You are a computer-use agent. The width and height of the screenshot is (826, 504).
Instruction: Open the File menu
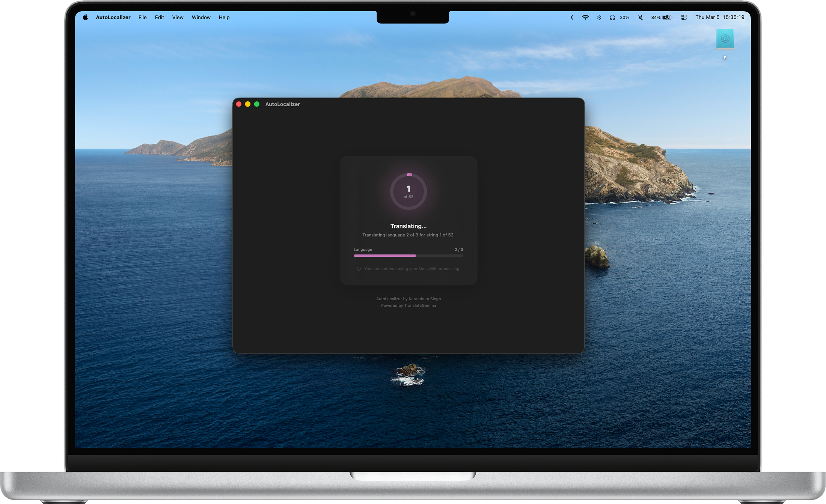click(x=142, y=17)
